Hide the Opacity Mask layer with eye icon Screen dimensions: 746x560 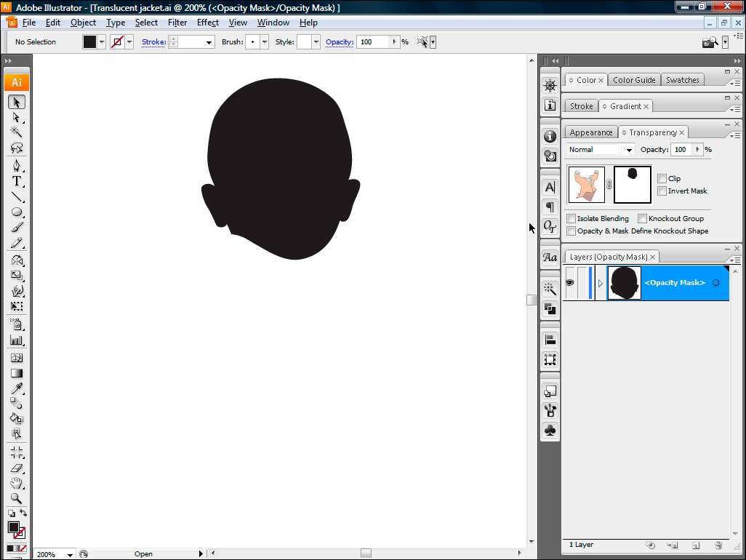569,282
